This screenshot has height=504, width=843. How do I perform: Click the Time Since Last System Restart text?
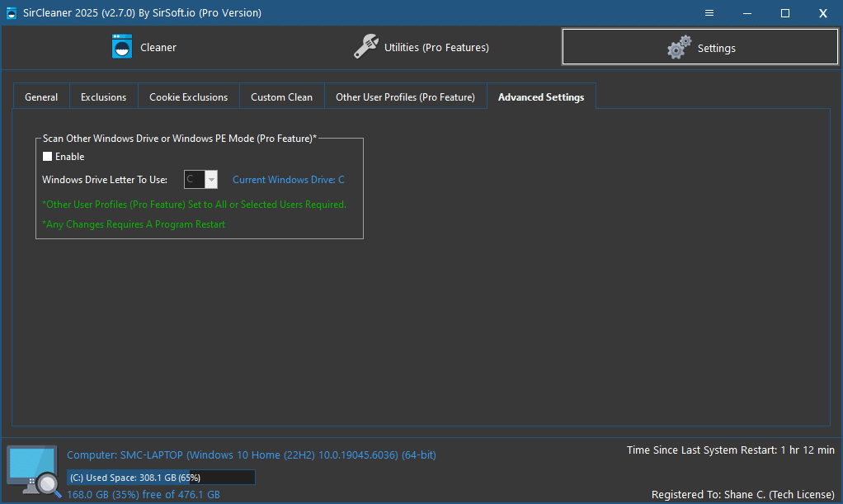coord(731,450)
